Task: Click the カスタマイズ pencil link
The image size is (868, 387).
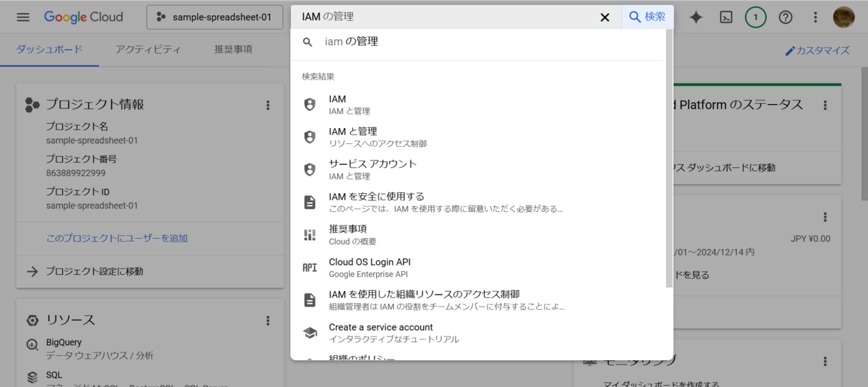Action: pyautogui.click(x=817, y=51)
